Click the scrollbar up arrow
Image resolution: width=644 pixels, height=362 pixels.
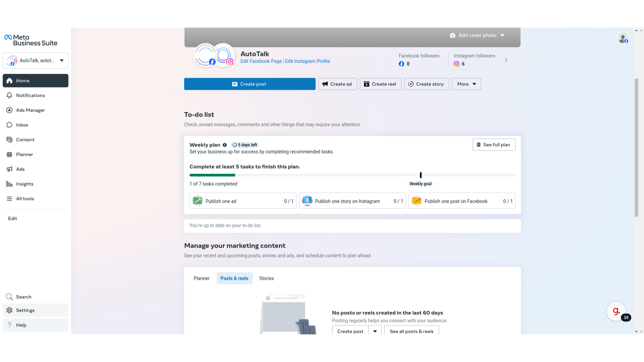[x=636, y=31]
